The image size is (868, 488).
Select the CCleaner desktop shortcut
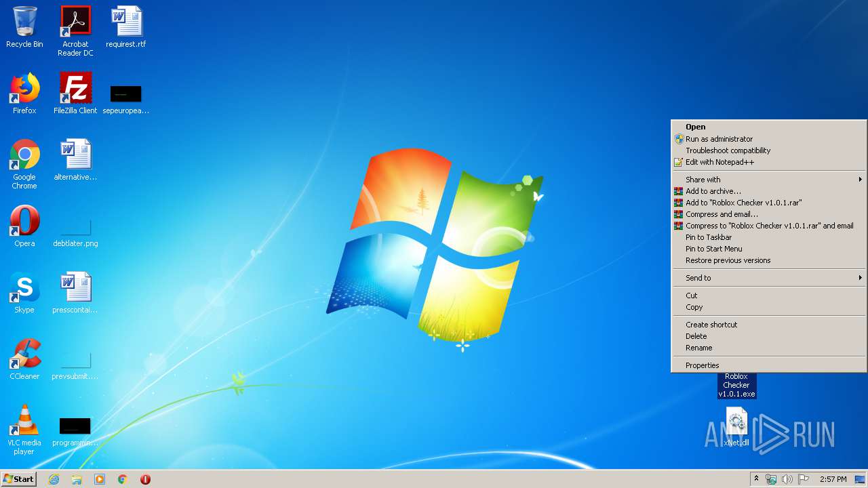click(24, 359)
